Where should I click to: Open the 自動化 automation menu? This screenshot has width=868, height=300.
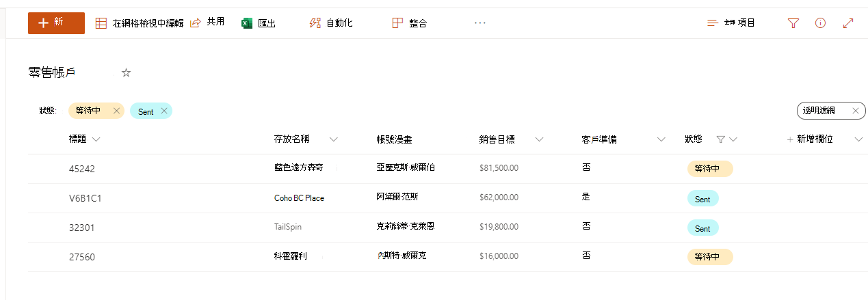point(331,23)
